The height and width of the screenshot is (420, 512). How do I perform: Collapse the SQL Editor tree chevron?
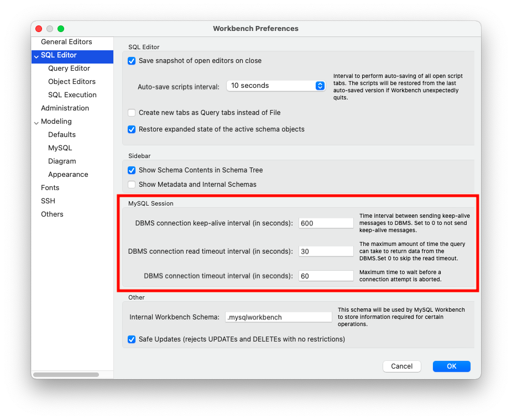pos(36,56)
